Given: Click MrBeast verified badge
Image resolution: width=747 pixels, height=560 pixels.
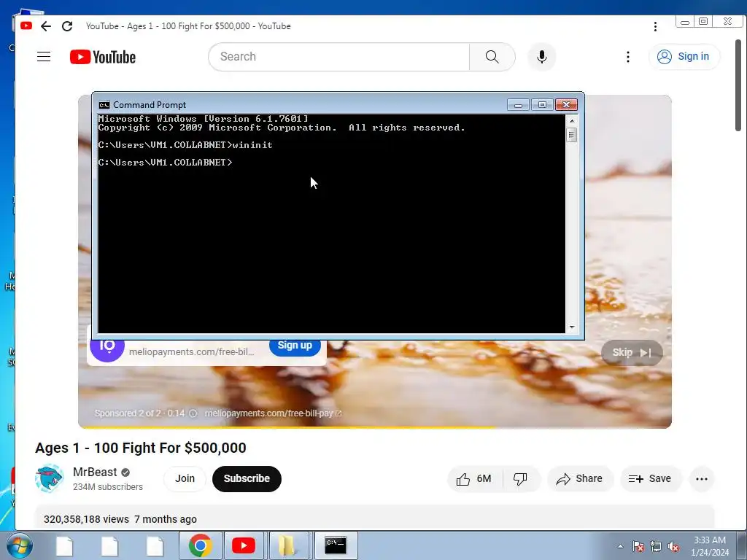Looking at the screenshot, I should (x=125, y=472).
